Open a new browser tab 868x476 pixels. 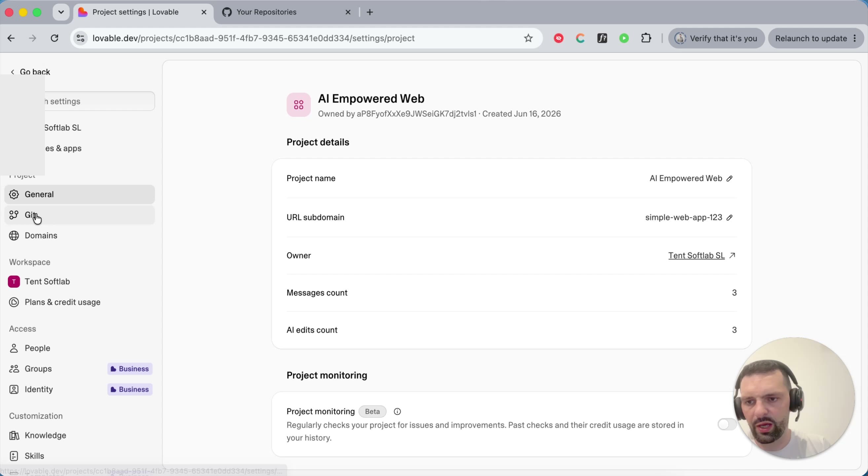tap(370, 13)
